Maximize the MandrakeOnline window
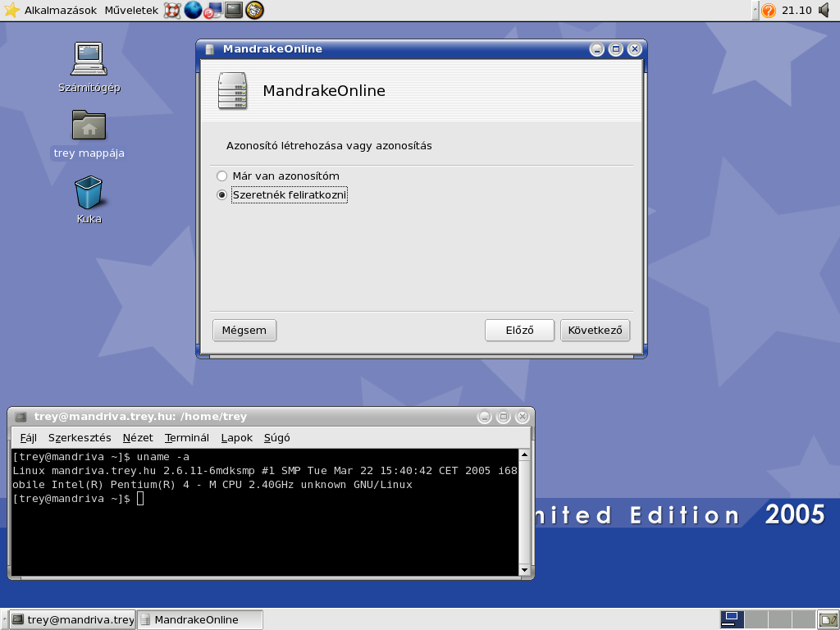Image resolution: width=840 pixels, height=630 pixels. (x=615, y=49)
